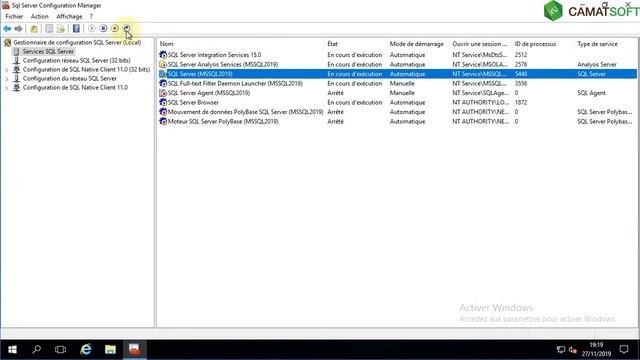This screenshot has height=360, width=640.
Task: Click the Moteur SQL Server PolyBase icon
Action: [x=163, y=122]
